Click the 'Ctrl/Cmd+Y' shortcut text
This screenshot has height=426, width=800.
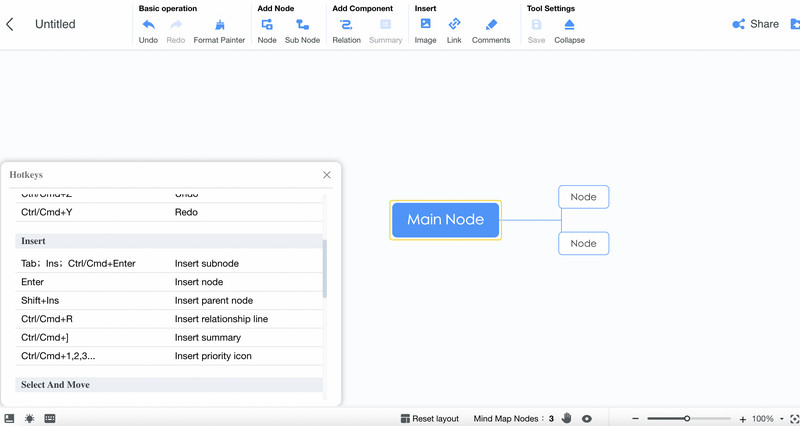click(x=47, y=212)
